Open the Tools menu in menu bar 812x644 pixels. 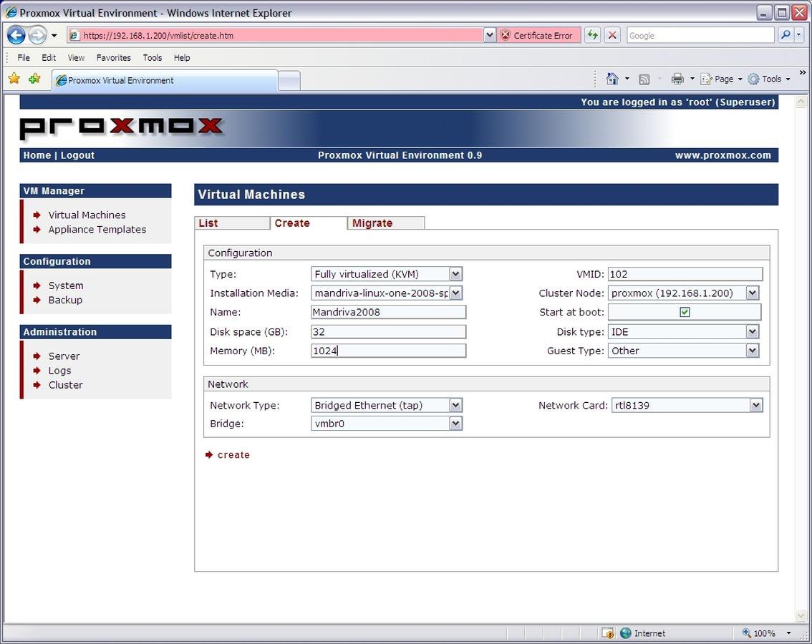point(153,57)
